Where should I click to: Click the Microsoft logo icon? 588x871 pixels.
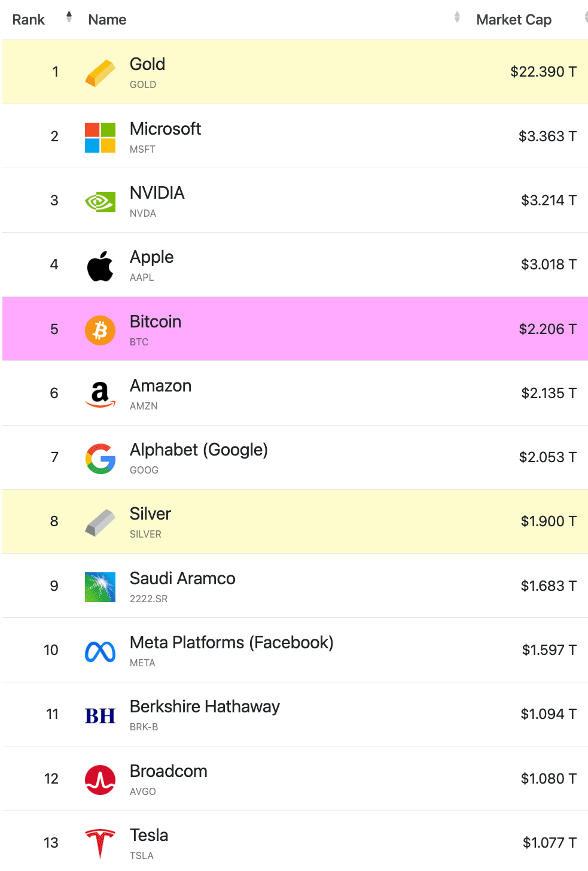coord(100,137)
